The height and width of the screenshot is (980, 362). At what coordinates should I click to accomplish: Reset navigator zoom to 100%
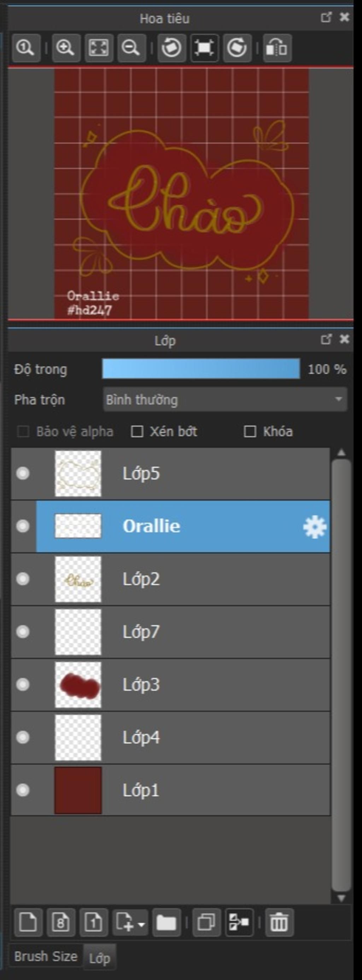point(26,48)
